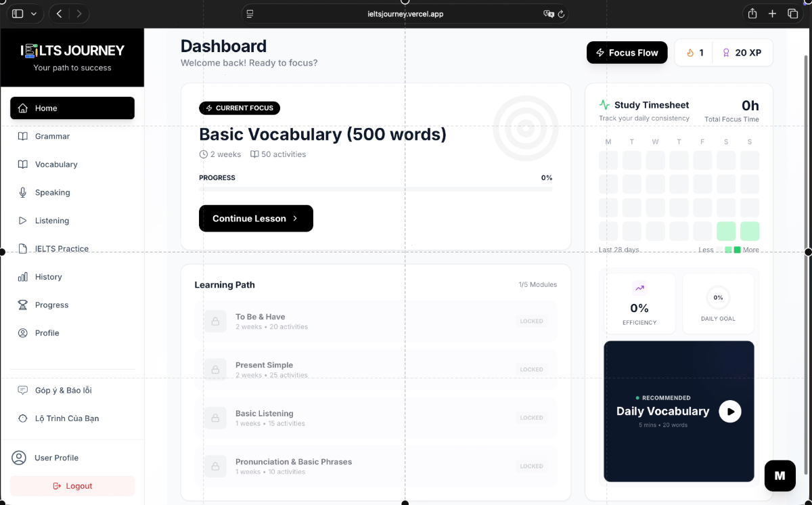Viewport: 812px width, 505px height.
Task: Click the M user avatar in the corner
Action: tap(780, 476)
